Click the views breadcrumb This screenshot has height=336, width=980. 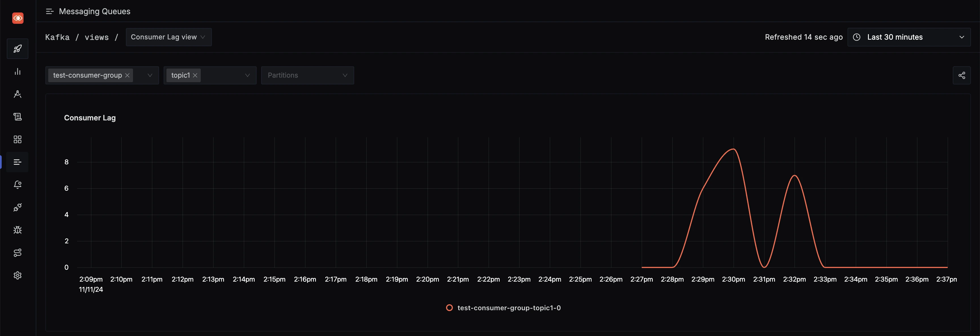[x=97, y=37]
